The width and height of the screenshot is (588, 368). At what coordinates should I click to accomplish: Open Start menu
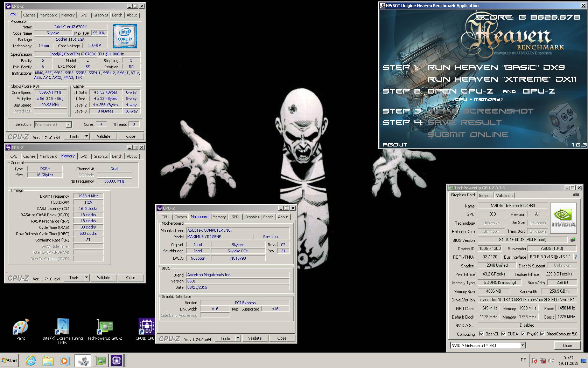coord(9,360)
